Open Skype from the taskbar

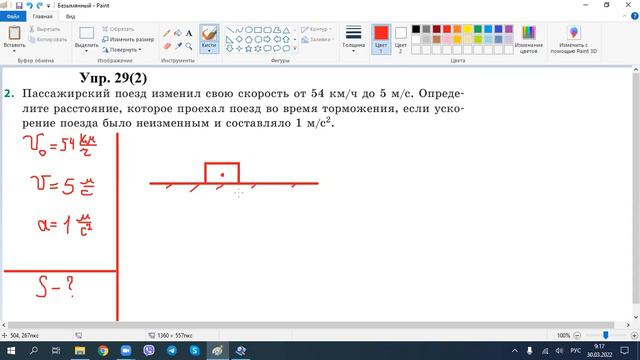click(195, 351)
